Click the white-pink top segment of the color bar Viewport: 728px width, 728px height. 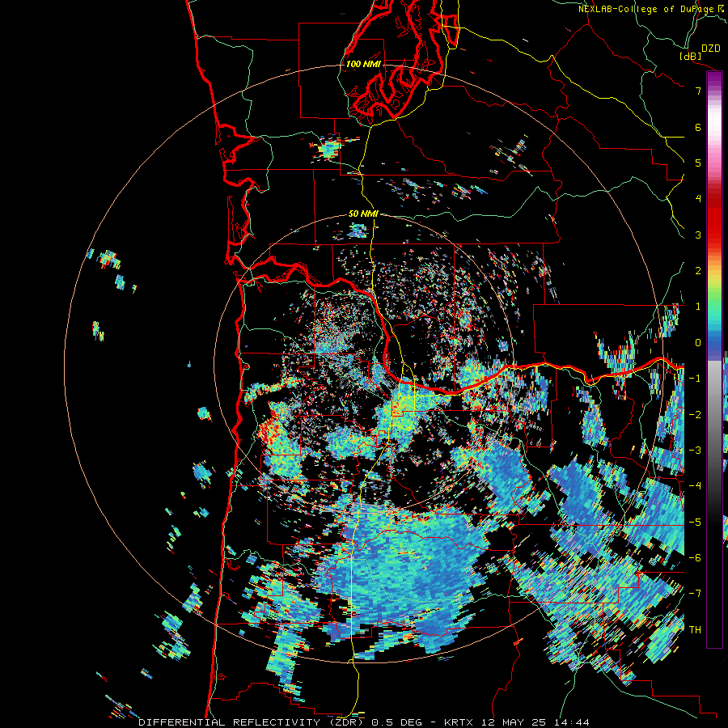point(714,123)
